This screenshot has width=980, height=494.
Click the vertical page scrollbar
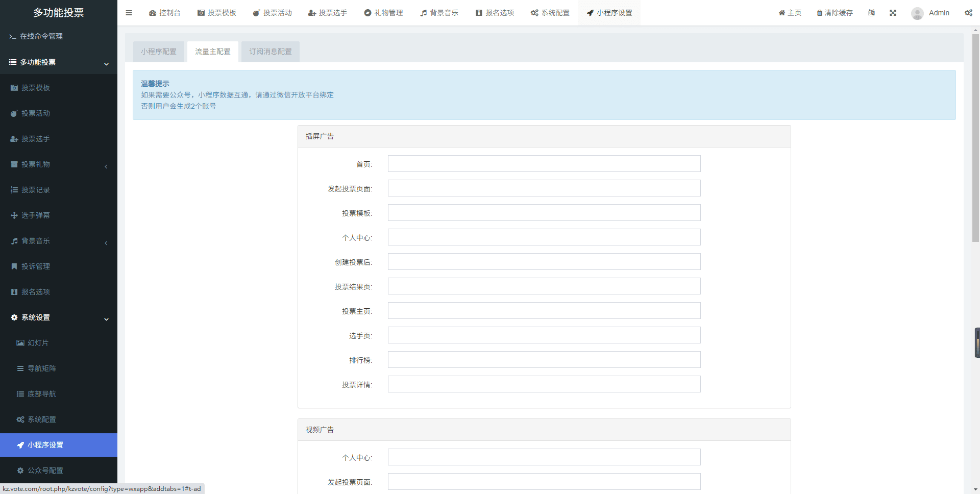975,138
